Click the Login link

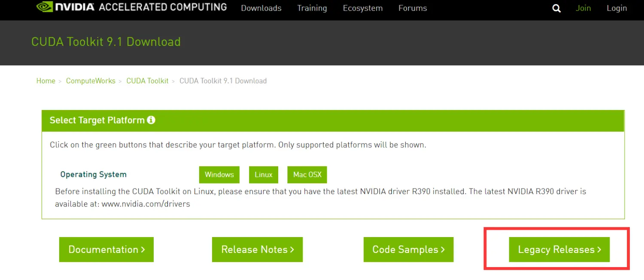pos(617,8)
